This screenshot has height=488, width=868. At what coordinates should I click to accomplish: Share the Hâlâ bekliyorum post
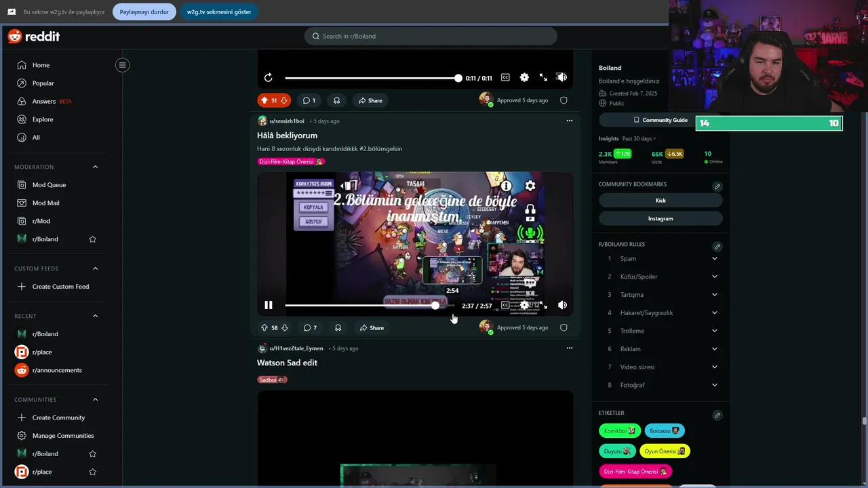tap(372, 327)
